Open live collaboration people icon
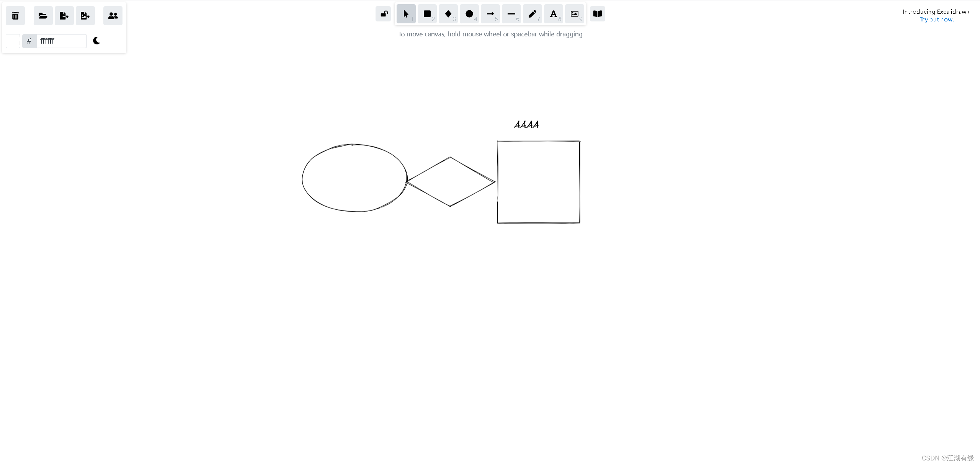The image size is (980, 465). 113,16
